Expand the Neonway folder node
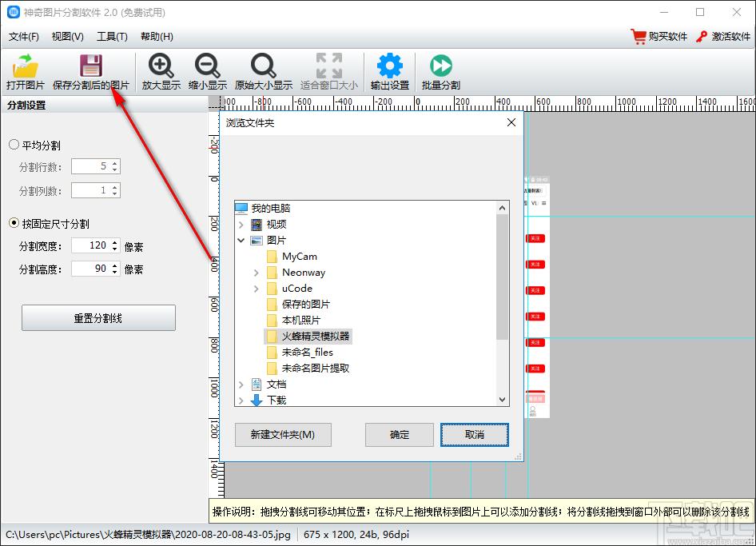Screen dimensions: 756x546 256,273
